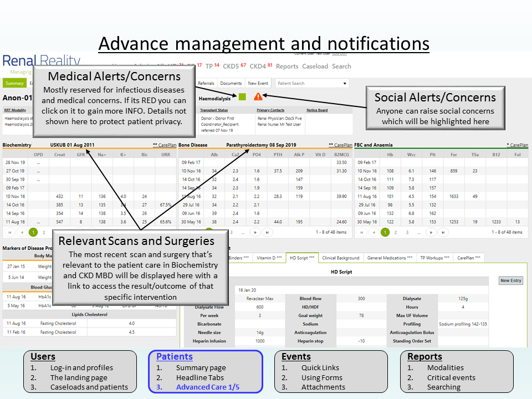This screenshot has width=532, height=399.
Task: Open the Vitamin D tab
Action: click(269, 258)
